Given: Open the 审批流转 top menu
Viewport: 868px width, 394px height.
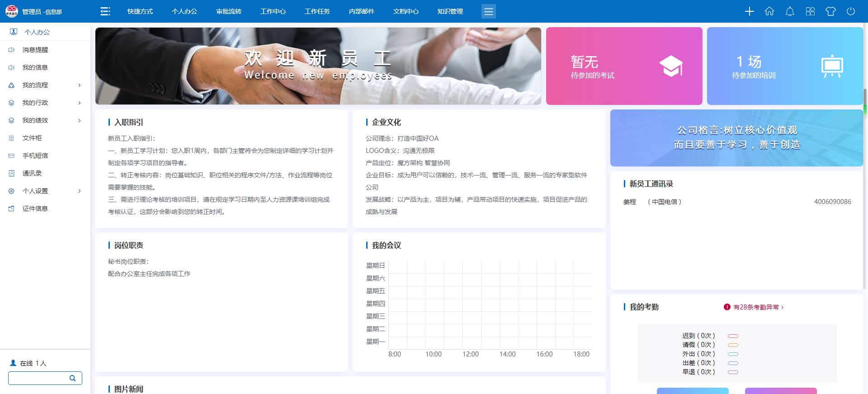Looking at the screenshot, I should click(229, 11).
